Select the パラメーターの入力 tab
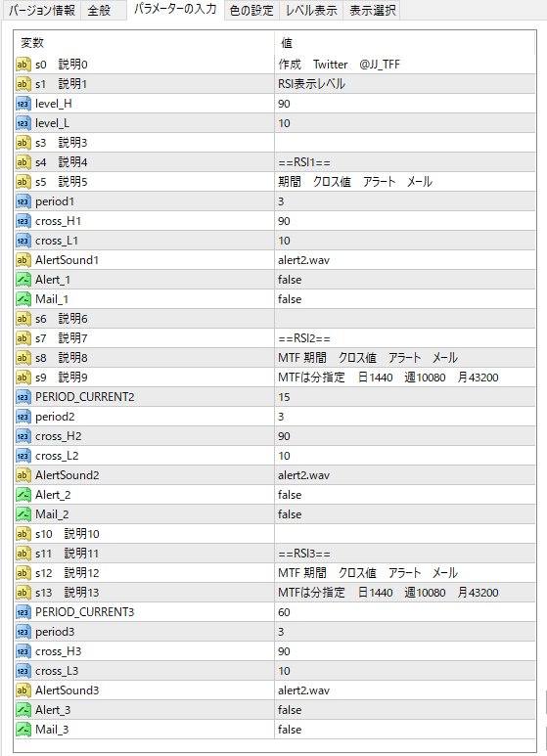This screenshot has width=547, height=756. [175, 9]
